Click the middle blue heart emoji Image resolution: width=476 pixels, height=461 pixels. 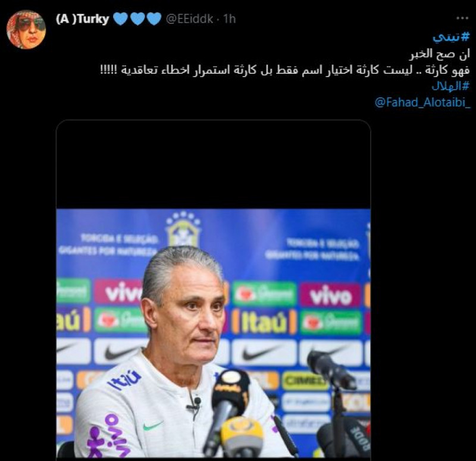tap(137, 19)
